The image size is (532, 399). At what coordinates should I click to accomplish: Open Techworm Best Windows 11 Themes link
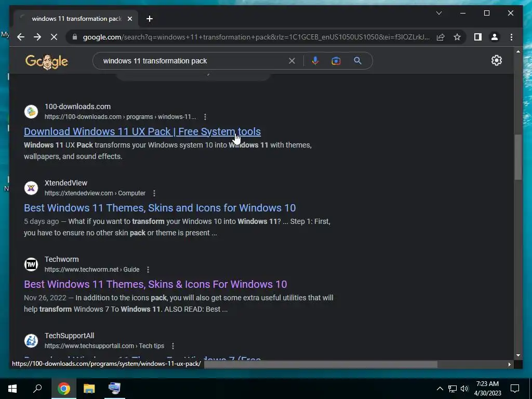(x=155, y=284)
